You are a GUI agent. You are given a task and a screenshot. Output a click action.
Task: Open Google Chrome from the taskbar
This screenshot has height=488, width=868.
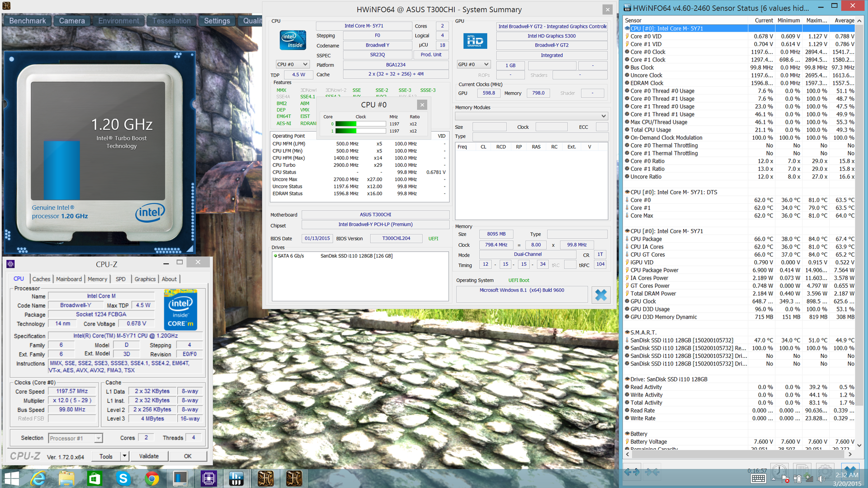click(152, 478)
